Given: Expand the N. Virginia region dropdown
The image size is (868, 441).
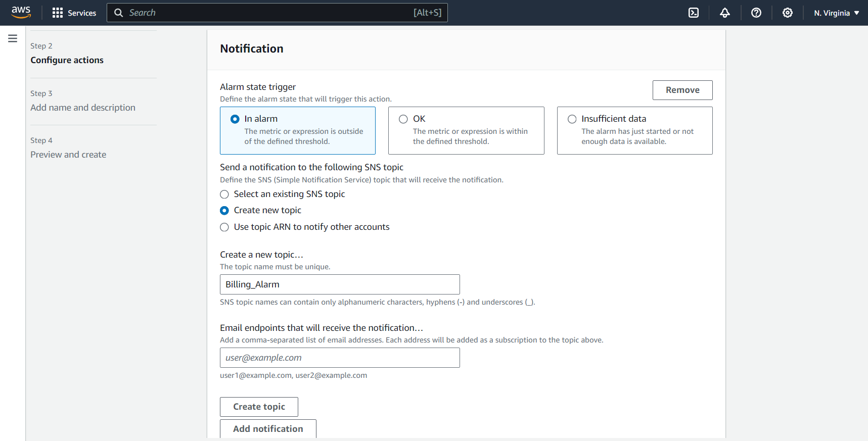Looking at the screenshot, I should click(836, 13).
